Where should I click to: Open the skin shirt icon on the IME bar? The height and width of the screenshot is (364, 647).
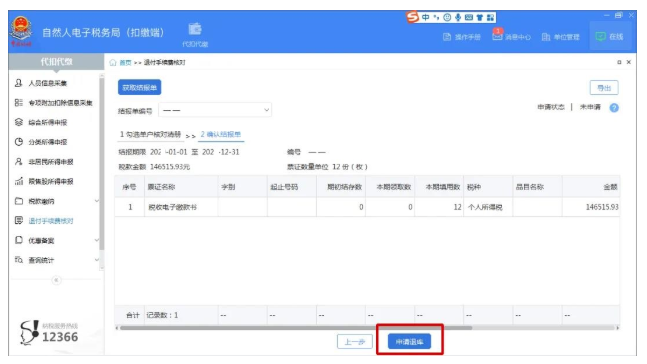tap(479, 17)
